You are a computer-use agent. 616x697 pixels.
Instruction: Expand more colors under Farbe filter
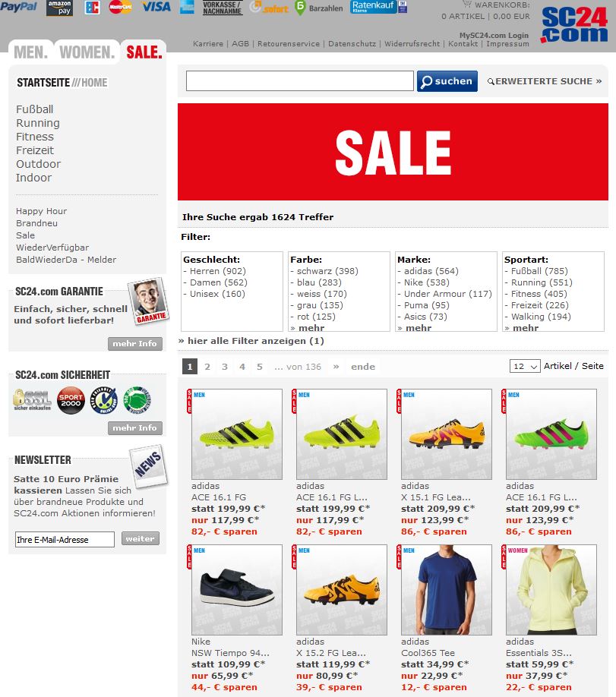308,328
